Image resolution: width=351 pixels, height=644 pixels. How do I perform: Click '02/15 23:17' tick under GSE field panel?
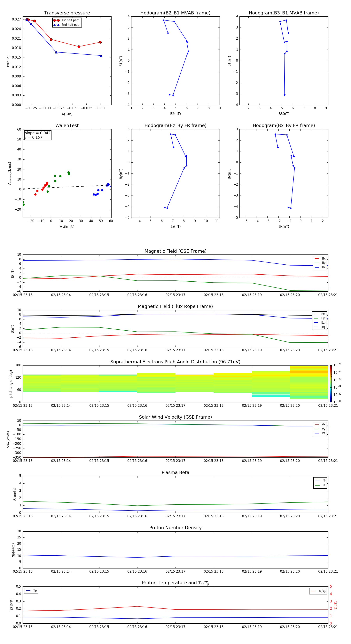[x=175, y=295]
